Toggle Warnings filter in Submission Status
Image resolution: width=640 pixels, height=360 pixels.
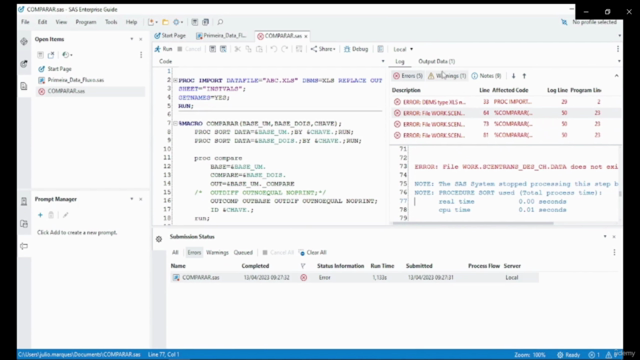click(x=217, y=253)
